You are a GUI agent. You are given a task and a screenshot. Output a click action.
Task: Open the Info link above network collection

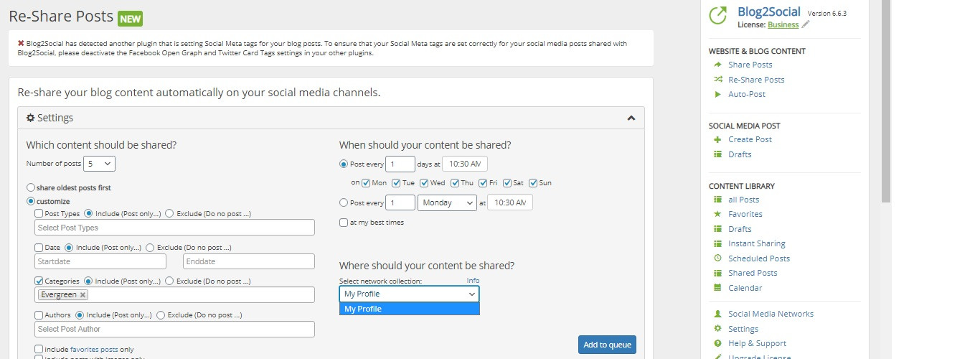[x=473, y=281]
